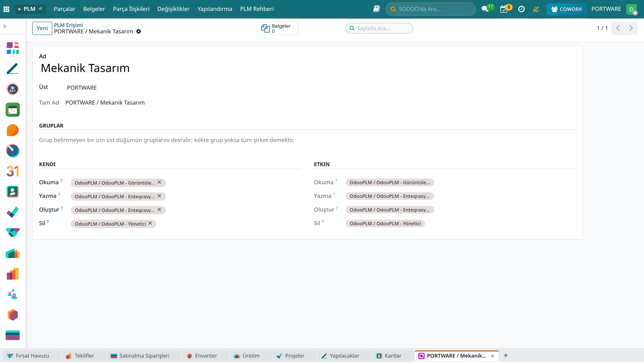Image resolution: width=644 pixels, height=362 pixels.
Task: Open the record actions gear menu
Action: click(138, 32)
